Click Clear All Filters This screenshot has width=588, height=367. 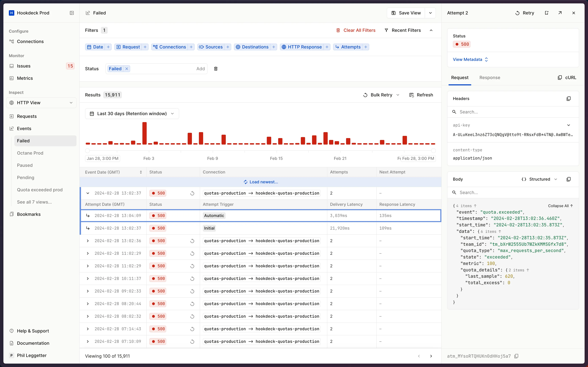[356, 30]
